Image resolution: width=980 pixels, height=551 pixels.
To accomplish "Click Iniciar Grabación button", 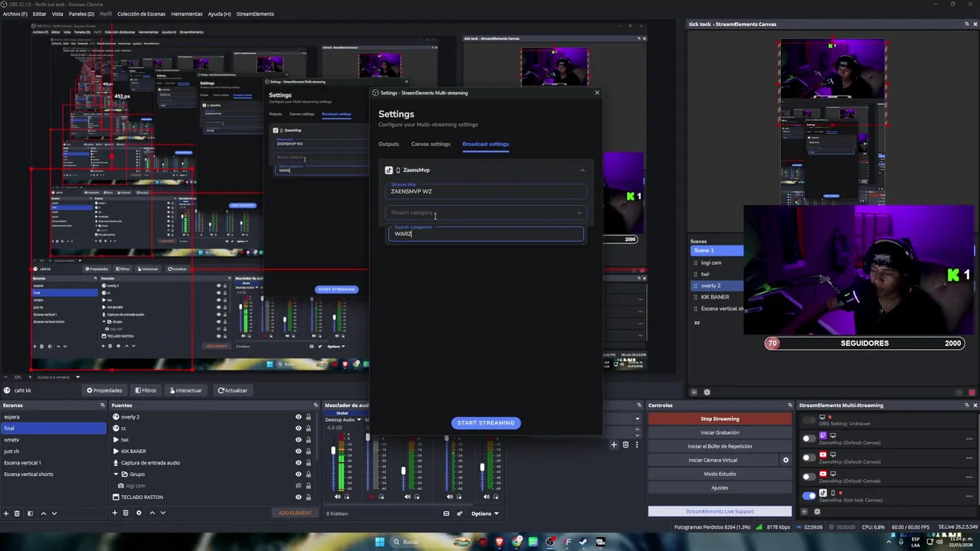I will click(720, 432).
